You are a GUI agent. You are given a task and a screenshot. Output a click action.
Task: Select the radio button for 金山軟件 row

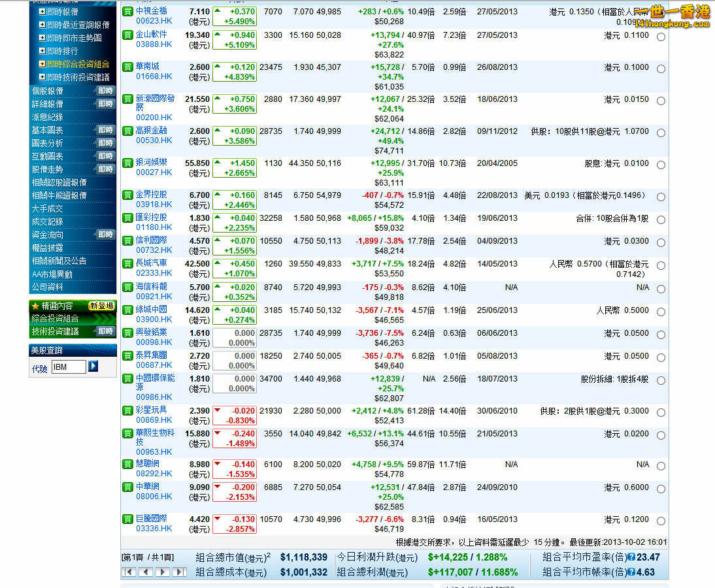(661, 37)
